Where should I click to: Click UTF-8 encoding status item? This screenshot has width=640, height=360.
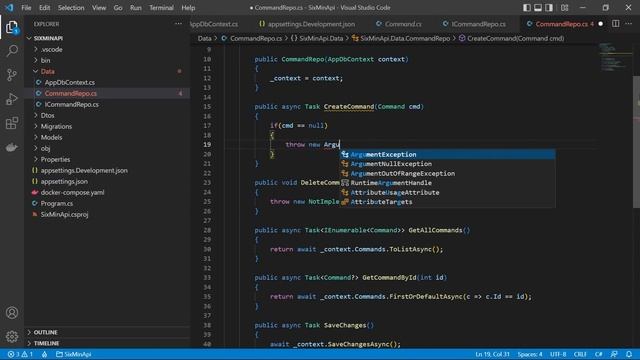(558, 354)
